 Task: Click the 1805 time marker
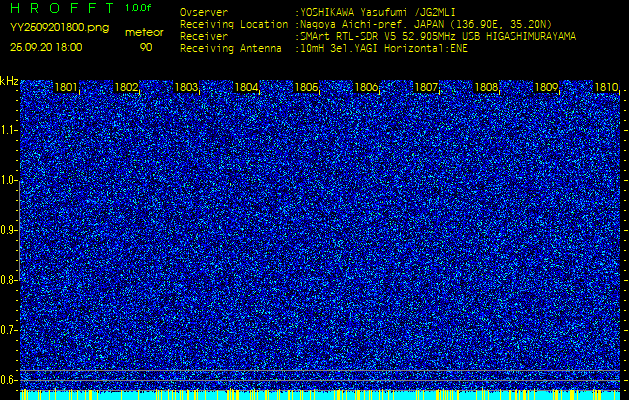(306, 88)
